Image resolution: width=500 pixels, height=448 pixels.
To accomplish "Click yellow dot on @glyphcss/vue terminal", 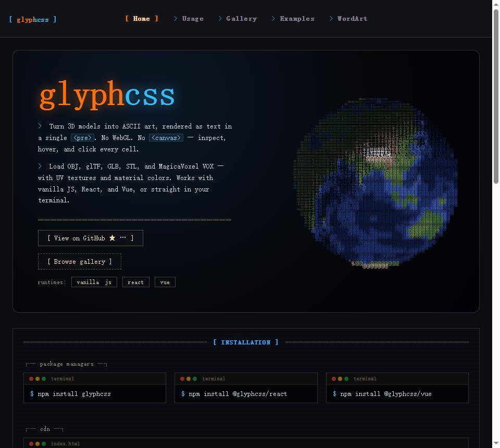I will pos(340,379).
